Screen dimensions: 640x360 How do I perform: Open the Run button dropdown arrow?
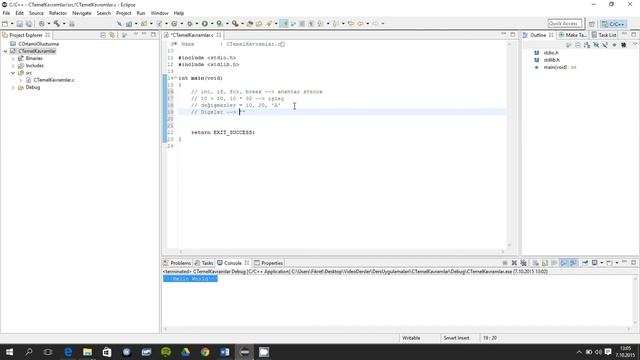(x=212, y=24)
